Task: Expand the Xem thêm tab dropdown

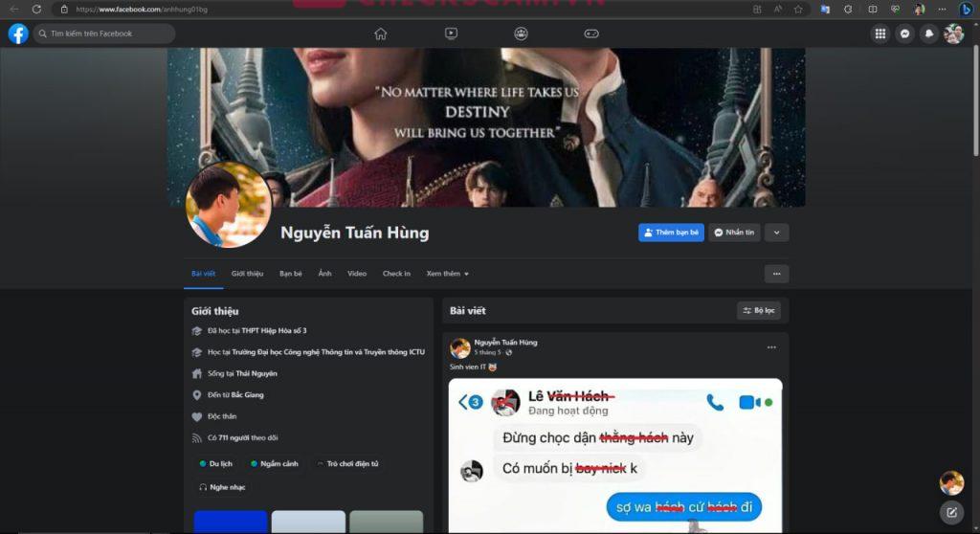Action: pos(447,274)
